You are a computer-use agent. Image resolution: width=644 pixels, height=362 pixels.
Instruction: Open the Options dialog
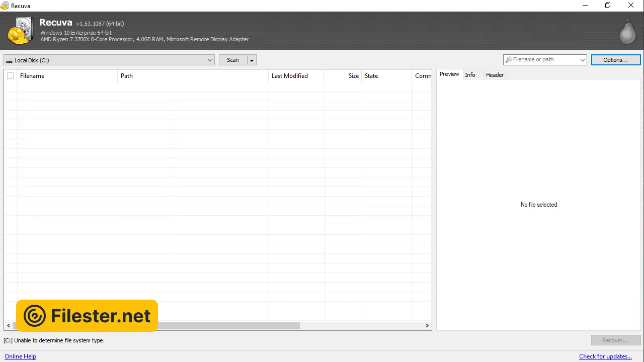(x=615, y=60)
